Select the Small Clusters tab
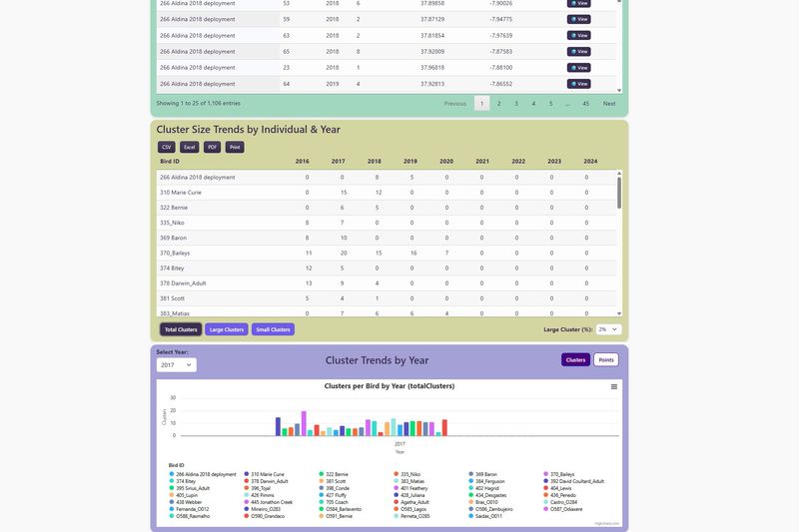Viewport: 799px width, 532px height. click(x=273, y=329)
